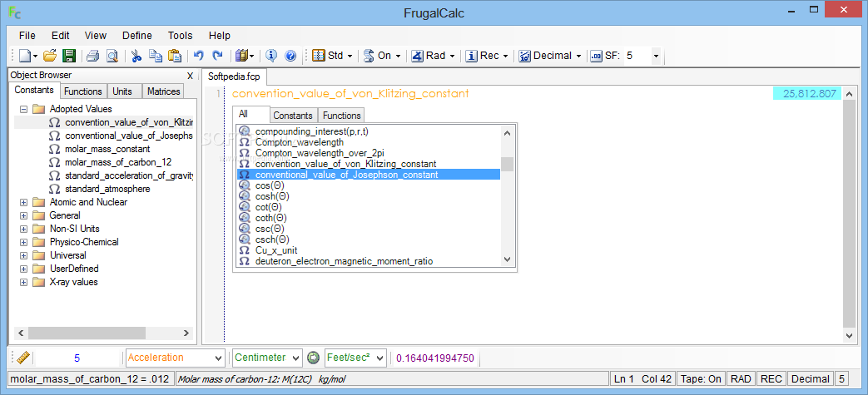Viewport: 868px width, 395px height.
Task: Open the On tape dropdown arrow
Action: click(x=398, y=56)
